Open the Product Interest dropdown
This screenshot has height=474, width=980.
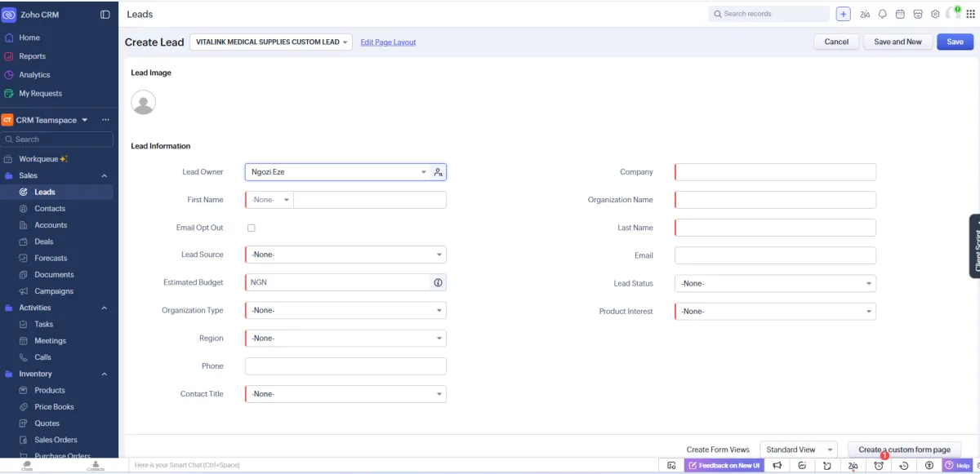click(x=775, y=311)
